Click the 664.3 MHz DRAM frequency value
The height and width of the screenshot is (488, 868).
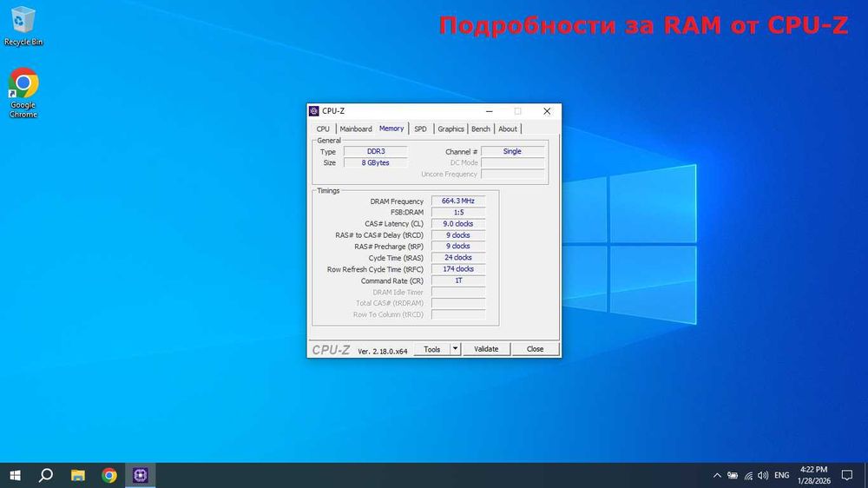click(458, 201)
